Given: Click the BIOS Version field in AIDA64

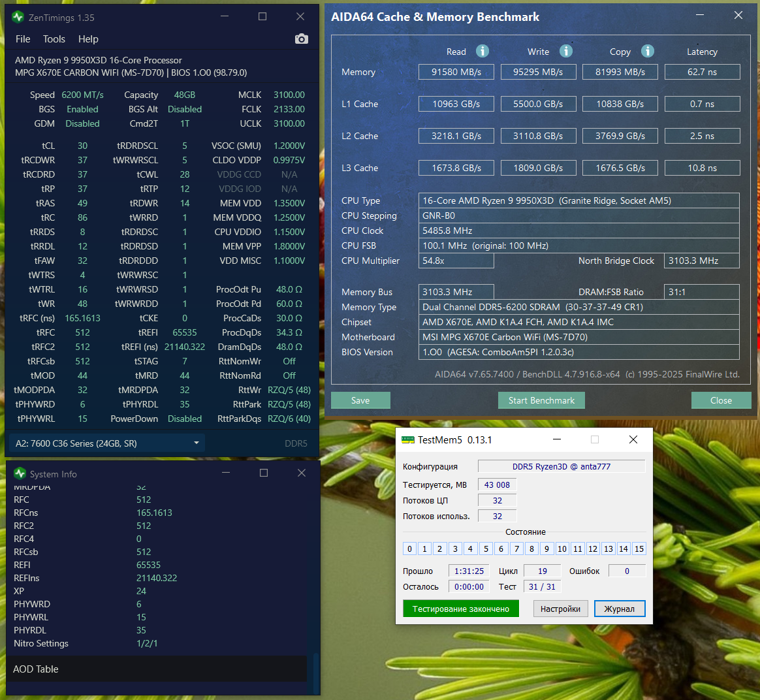Looking at the screenshot, I should pos(578,352).
